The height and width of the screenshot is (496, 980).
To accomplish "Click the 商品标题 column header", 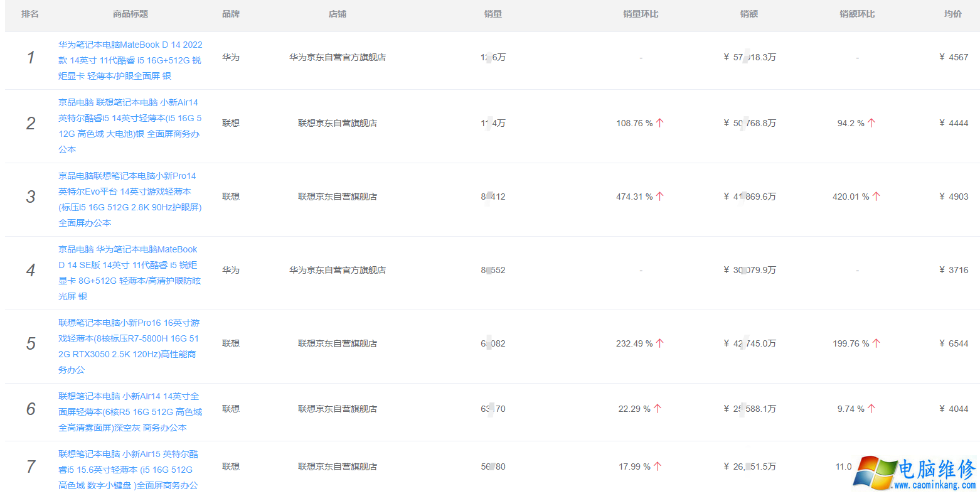I will pyautogui.click(x=130, y=14).
